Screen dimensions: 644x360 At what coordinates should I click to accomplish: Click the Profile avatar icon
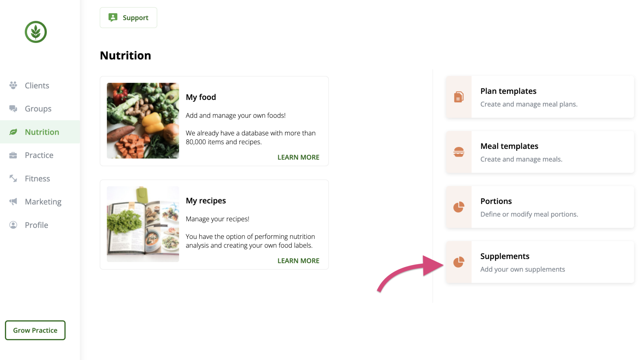point(13,225)
